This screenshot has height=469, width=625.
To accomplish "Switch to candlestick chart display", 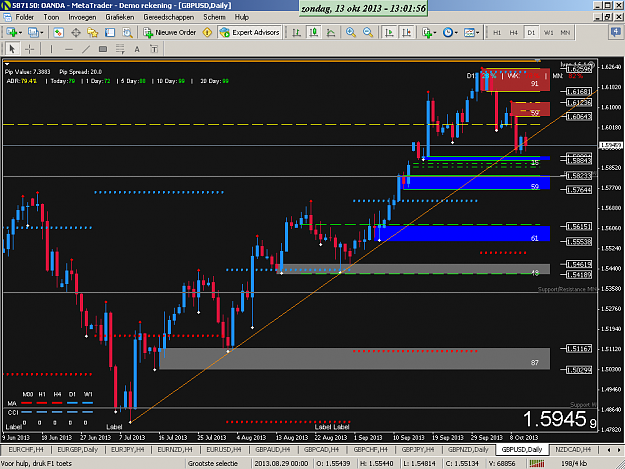I will click(x=314, y=32).
